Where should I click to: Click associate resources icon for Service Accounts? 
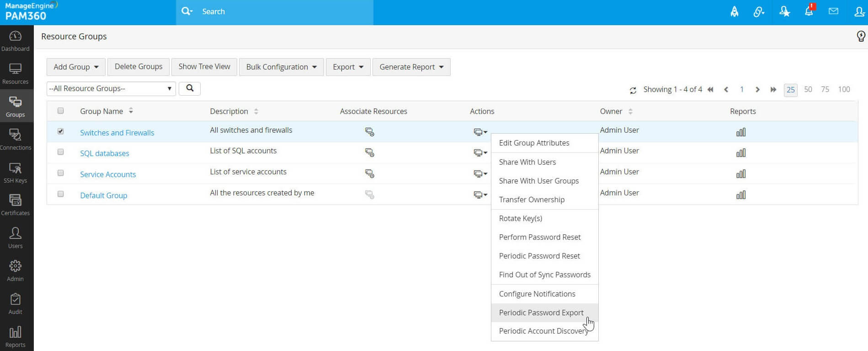click(x=369, y=173)
